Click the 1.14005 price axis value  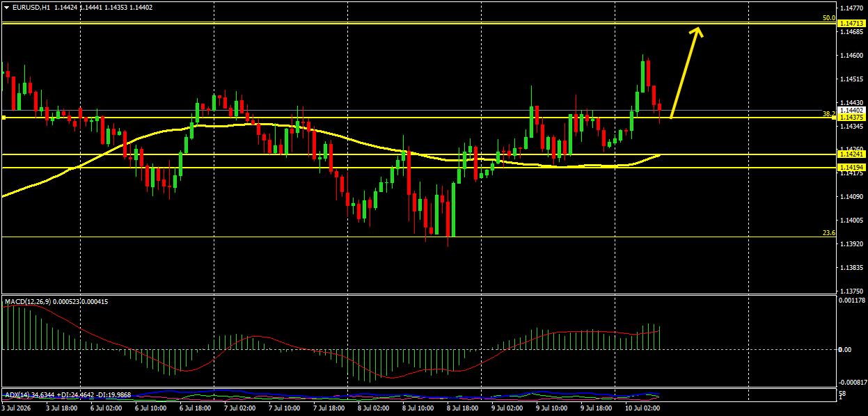(x=851, y=221)
